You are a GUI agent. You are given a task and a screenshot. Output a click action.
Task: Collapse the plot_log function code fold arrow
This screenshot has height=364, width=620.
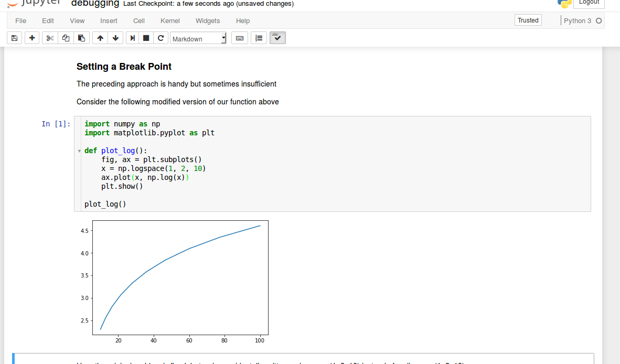(79, 151)
